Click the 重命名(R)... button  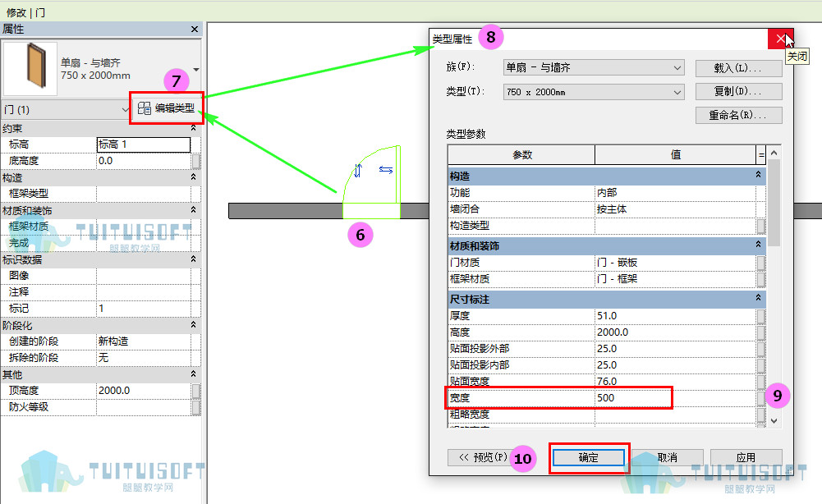[738, 115]
